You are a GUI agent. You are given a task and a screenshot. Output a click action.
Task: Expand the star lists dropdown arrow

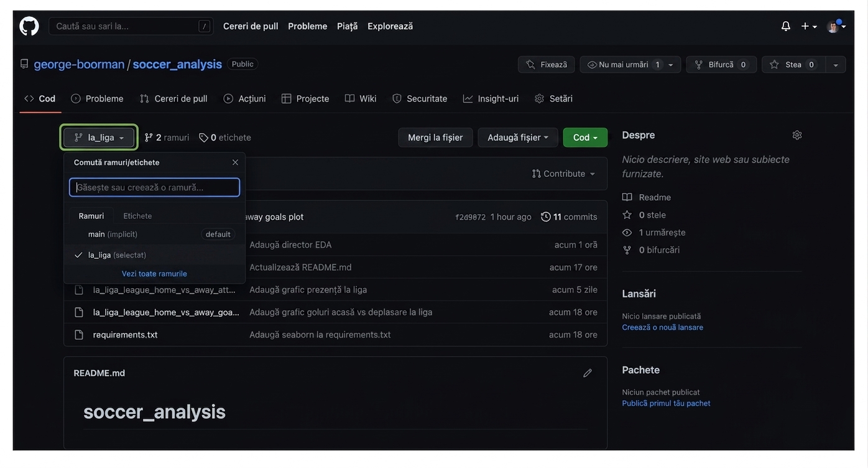pos(836,65)
